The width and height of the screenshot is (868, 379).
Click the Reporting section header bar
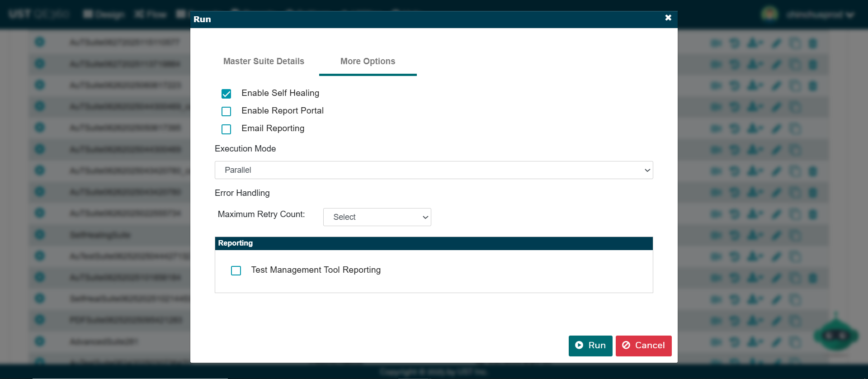434,243
